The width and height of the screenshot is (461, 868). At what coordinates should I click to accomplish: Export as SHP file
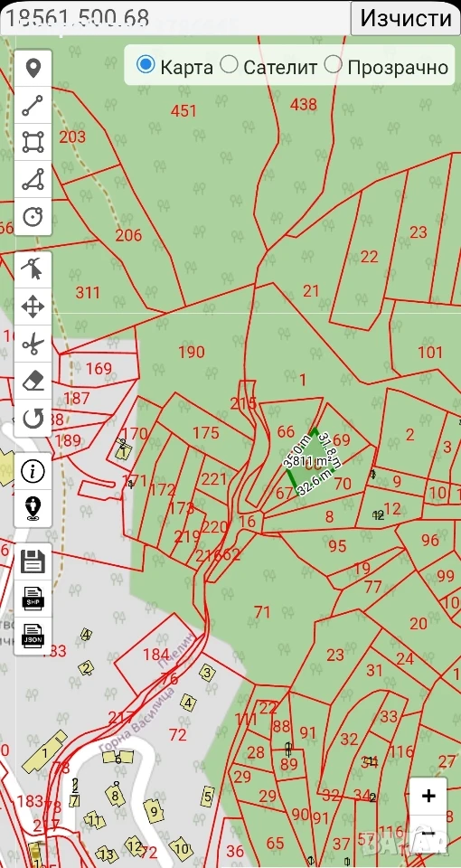pyautogui.click(x=33, y=599)
